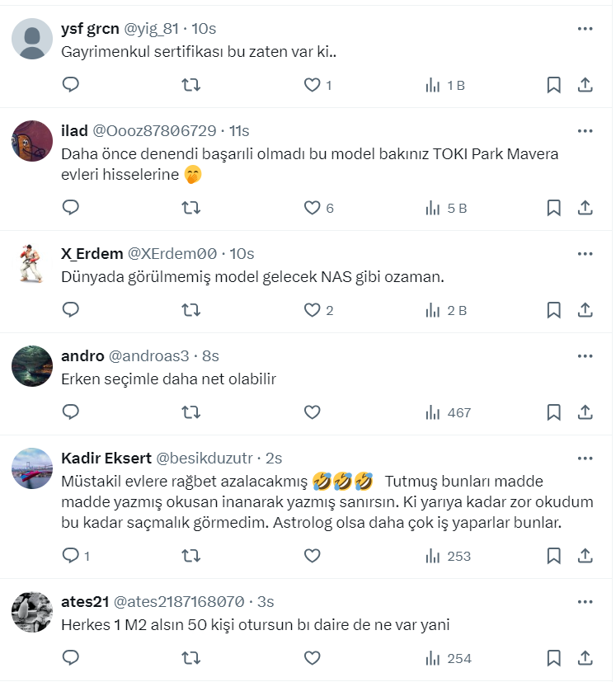
Task: Bookmark Kadir Eksert's tweet
Action: 554,556
